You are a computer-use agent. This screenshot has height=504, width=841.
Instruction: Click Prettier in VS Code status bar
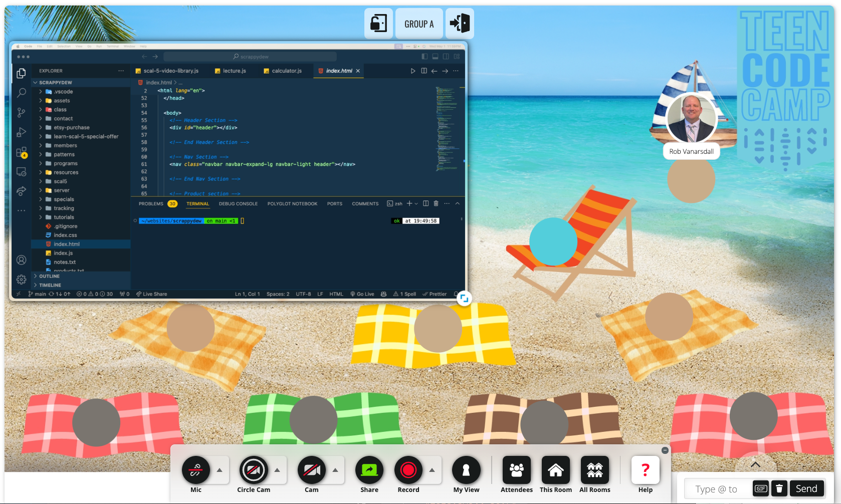click(x=435, y=294)
